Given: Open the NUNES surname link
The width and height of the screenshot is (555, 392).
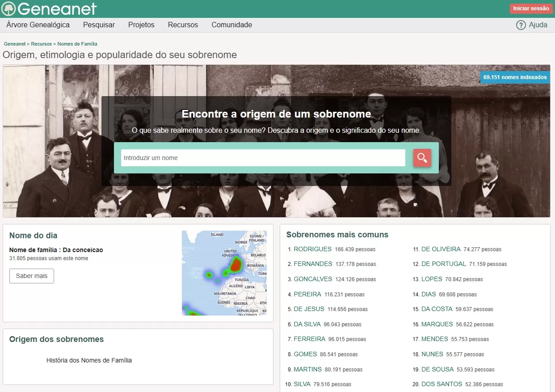Looking at the screenshot, I should pyautogui.click(x=432, y=354).
